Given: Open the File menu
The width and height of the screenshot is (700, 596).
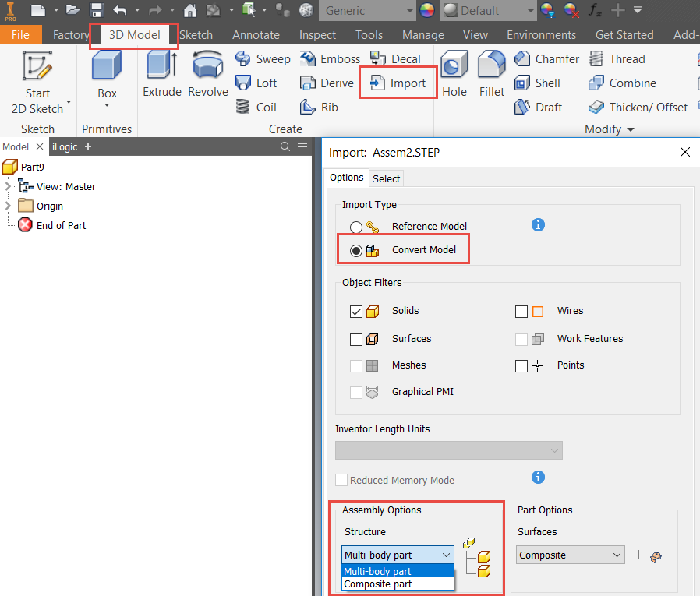Looking at the screenshot, I should pos(20,35).
